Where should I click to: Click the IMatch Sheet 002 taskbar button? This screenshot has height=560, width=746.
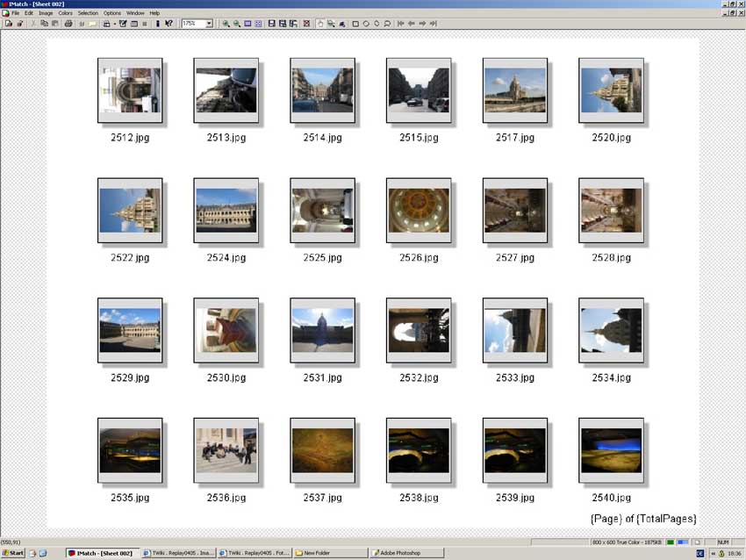click(103, 553)
